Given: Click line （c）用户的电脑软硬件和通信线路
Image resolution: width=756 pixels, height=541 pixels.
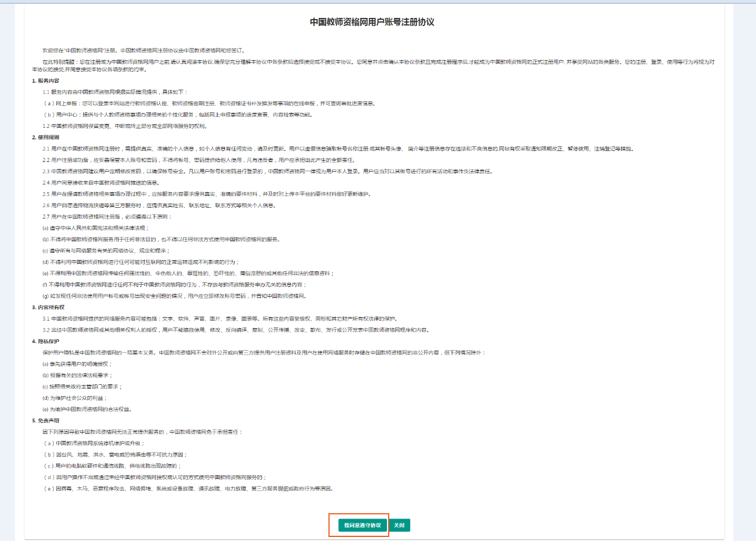Looking at the screenshot, I should tap(112, 466).
